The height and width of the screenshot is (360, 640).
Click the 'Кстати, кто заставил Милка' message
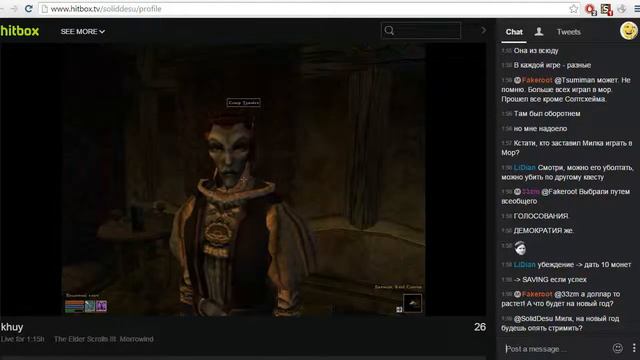(x=567, y=148)
